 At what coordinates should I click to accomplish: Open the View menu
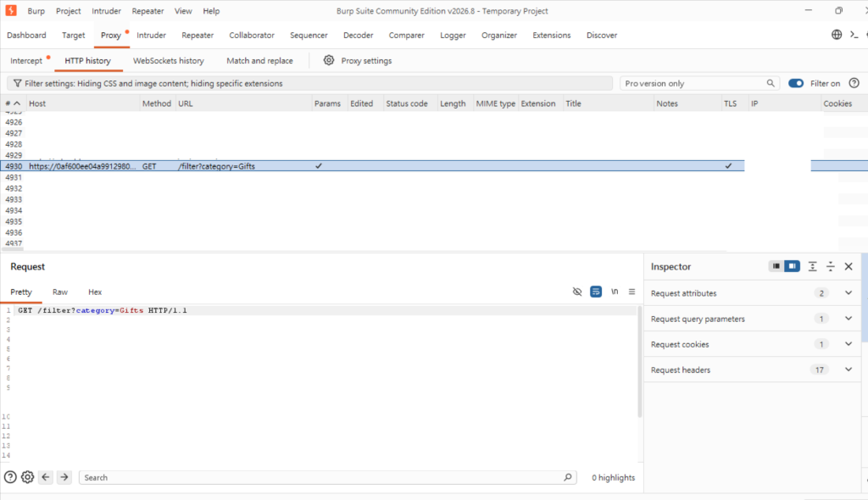(183, 11)
